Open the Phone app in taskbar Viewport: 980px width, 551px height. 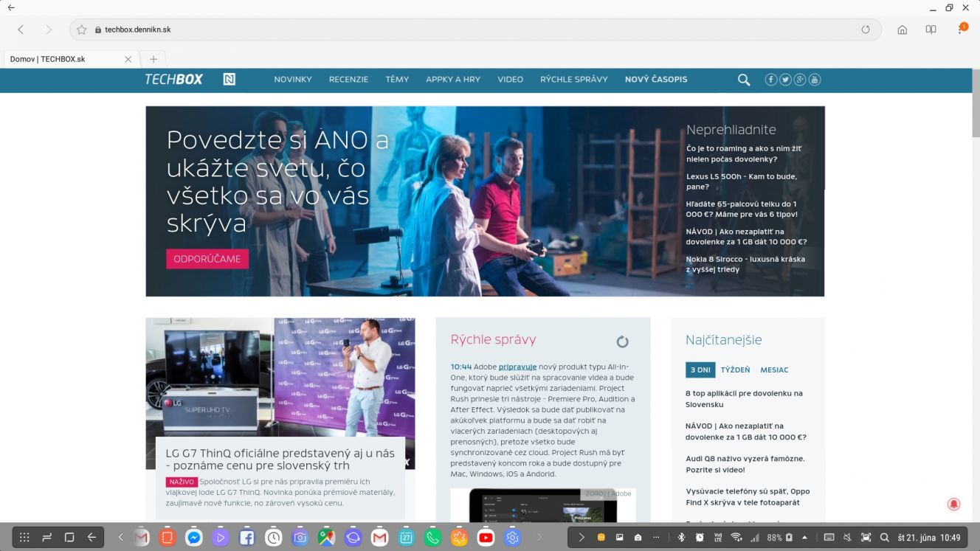coord(433,538)
